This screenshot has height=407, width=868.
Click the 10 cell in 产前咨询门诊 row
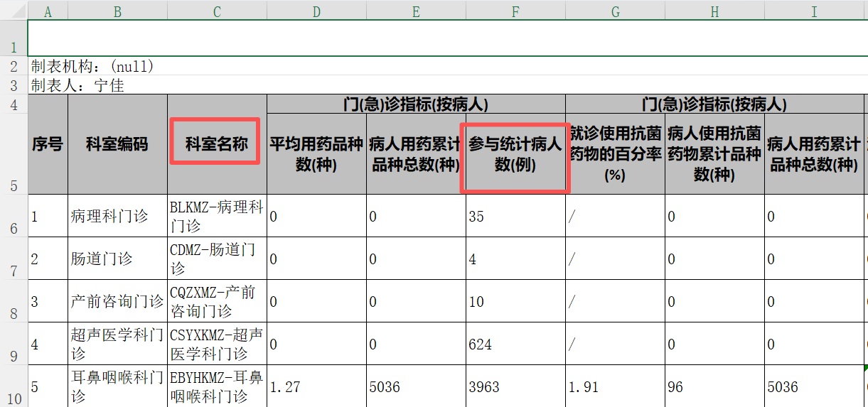tap(515, 301)
